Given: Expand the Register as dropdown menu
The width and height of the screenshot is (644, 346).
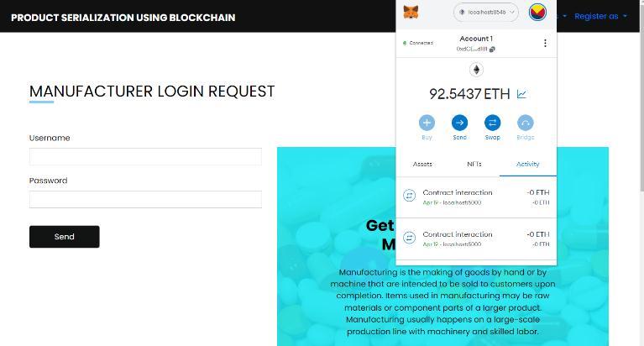Looking at the screenshot, I should [x=600, y=17].
